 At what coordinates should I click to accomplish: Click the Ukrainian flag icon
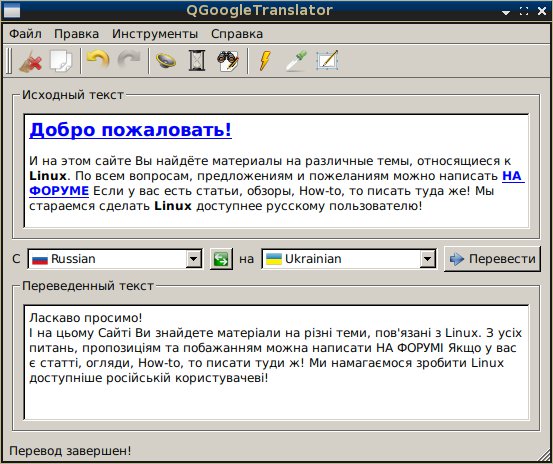274,259
